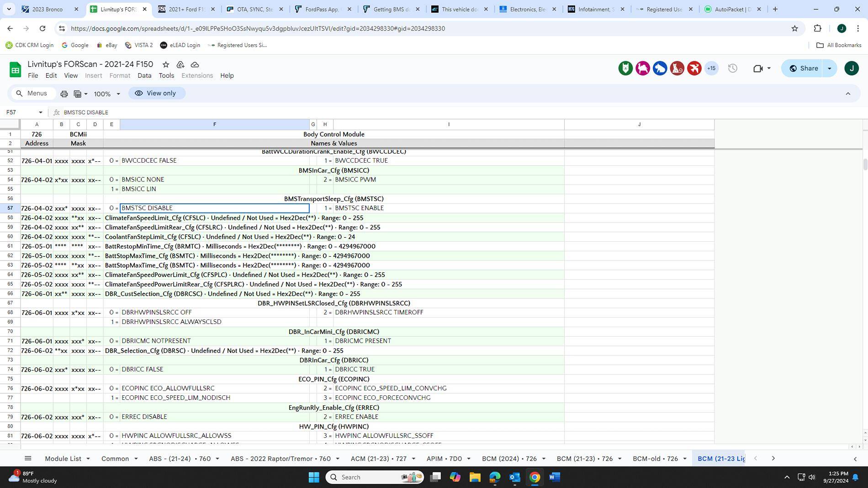This screenshot has height=488, width=868.
Task: Click the pink anonymous viewer avatar
Action: tap(643, 69)
